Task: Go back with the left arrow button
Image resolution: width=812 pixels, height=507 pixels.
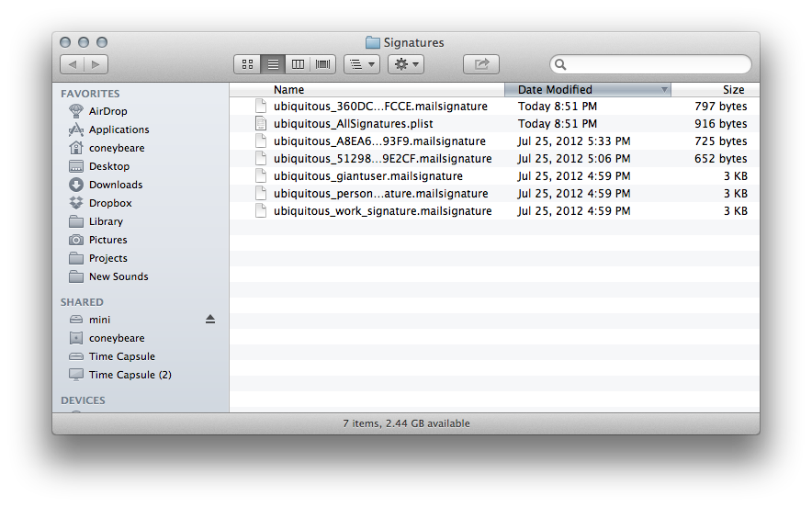Action: (x=72, y=64)
